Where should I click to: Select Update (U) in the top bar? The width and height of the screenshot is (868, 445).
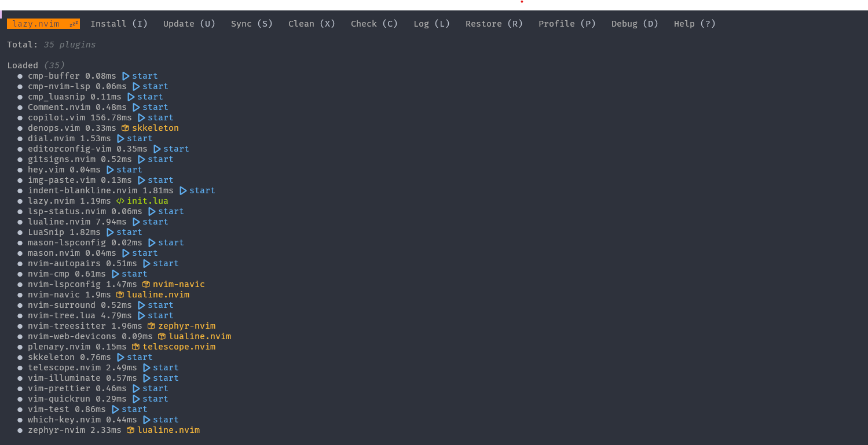[x=189, y=24]
